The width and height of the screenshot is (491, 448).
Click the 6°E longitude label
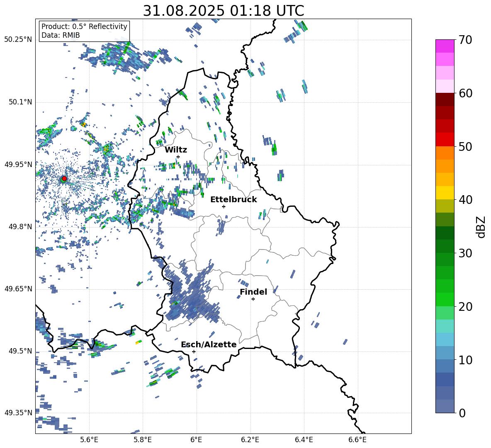click(x=196, y=440)
